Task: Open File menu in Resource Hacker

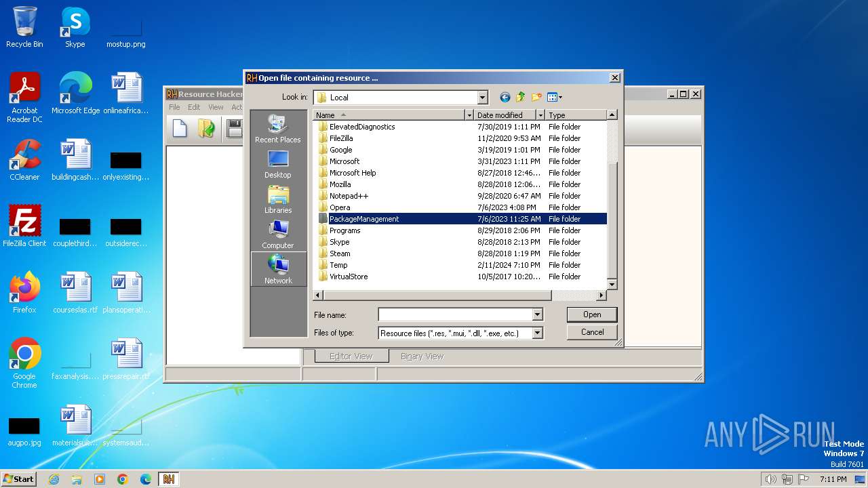Action: coord(174,107)
